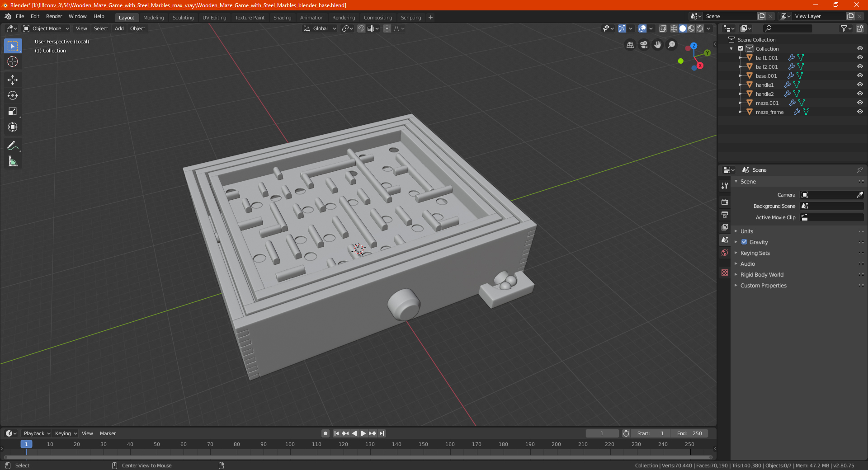This screenshot has height=470, width=868.
Task: Activate the Cursor tool
Action: (13, 62)
